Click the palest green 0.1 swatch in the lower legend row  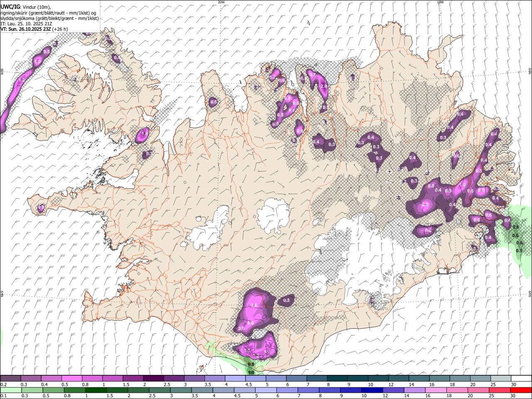click(11, 390)
